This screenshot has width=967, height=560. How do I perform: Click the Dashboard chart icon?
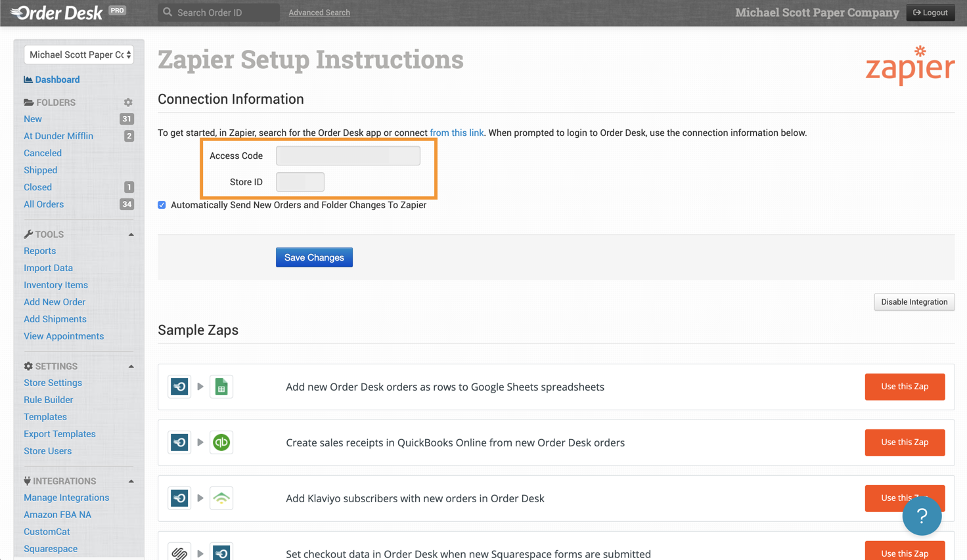pos(29,79)
